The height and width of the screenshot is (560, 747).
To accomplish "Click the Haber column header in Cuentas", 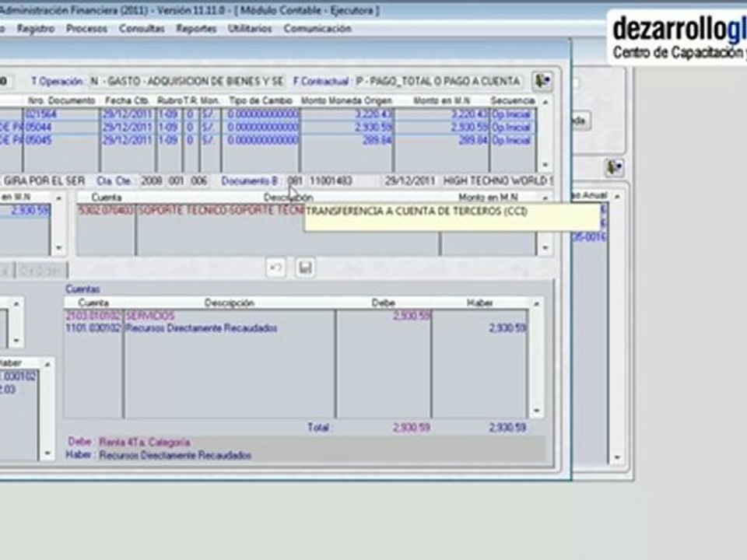I will [x=480, y=303].
